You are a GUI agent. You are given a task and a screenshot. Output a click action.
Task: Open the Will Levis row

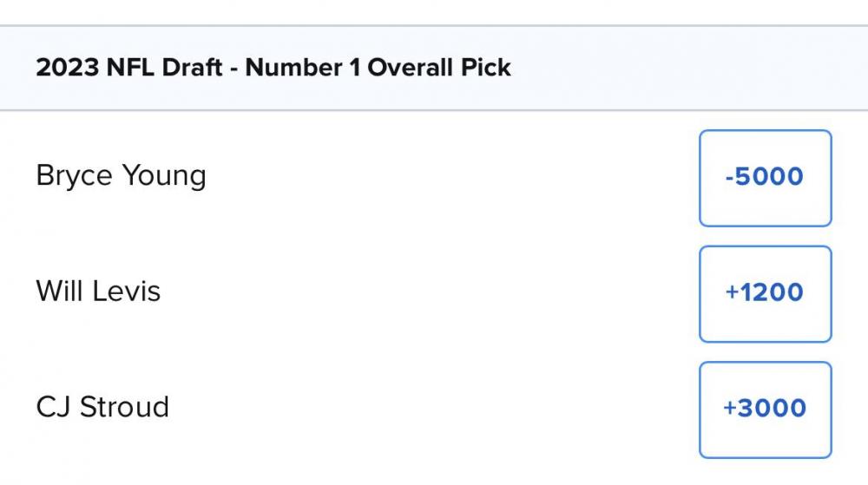tap(347, 292)
